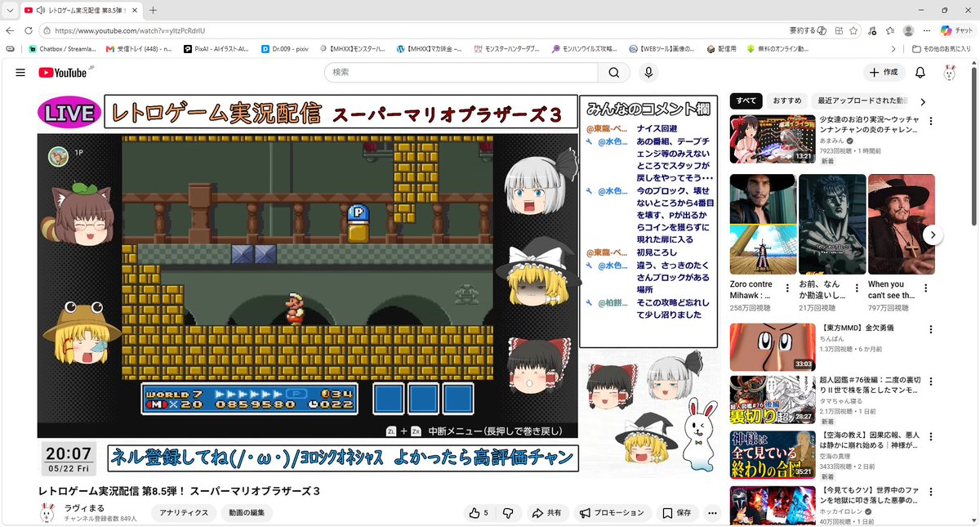This screenshot has width=980, height=527.
Task: Open the 空海の教え video thumbnail
Action: pyautogui.click(x=772, y=454)
